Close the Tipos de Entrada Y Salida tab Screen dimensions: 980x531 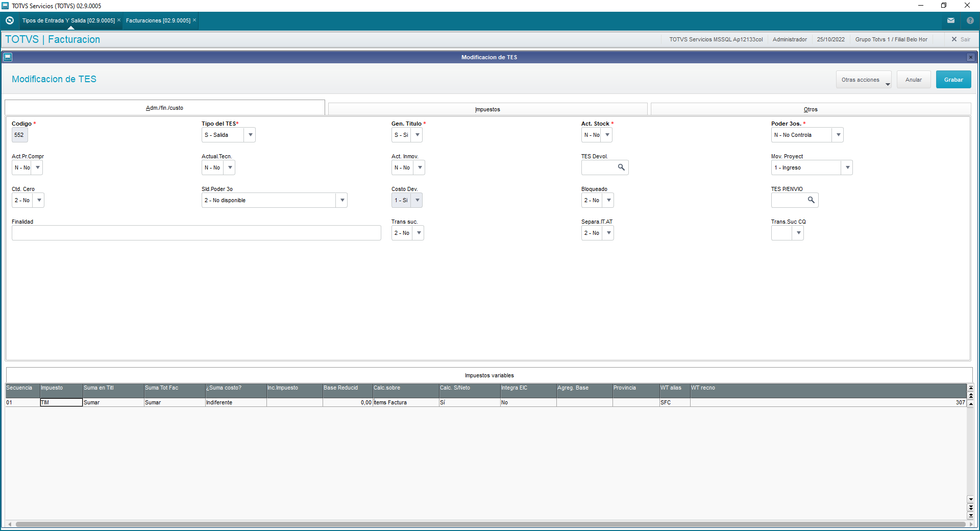pos(119,20)
